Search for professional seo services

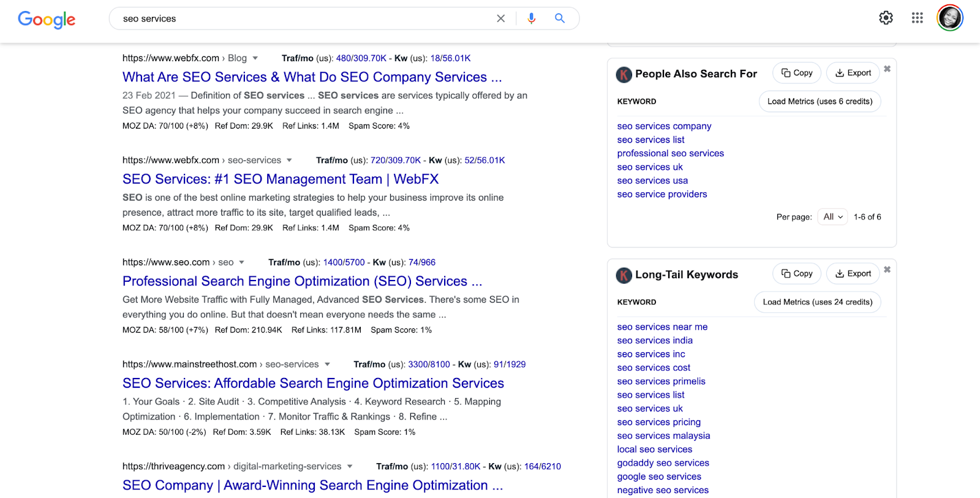[671, 153]
